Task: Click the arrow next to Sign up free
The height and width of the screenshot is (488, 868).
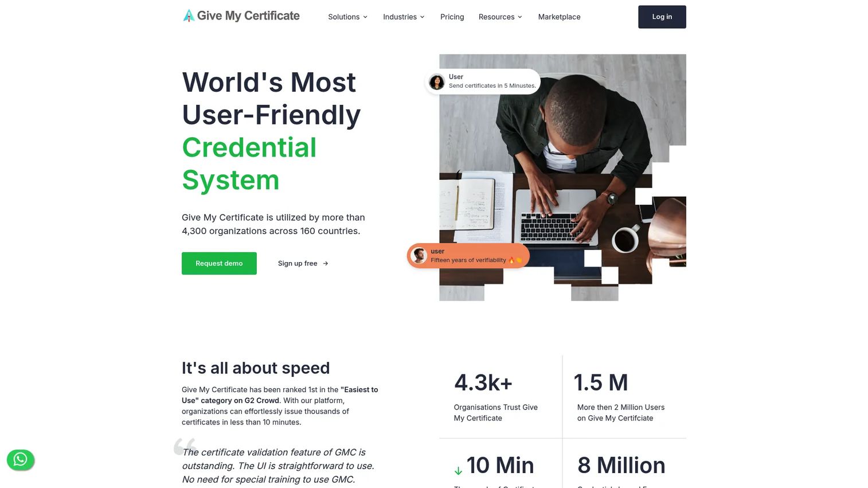Action: (x=326, y=264)
